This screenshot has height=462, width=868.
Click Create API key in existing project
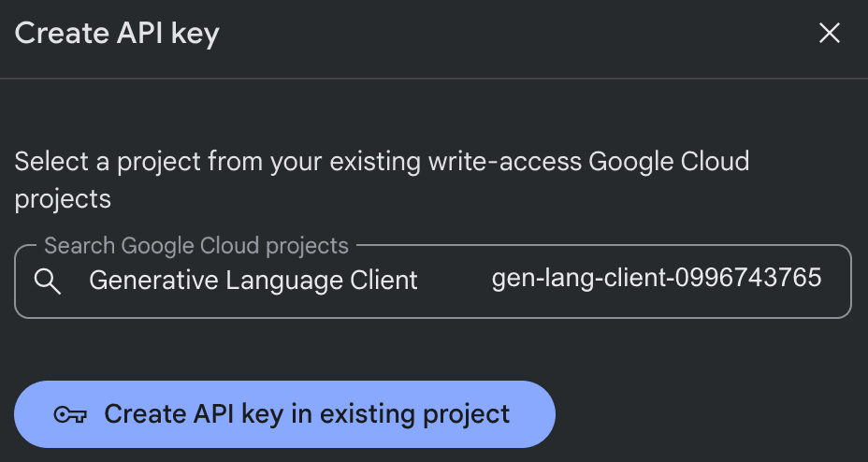pos(284,414)
